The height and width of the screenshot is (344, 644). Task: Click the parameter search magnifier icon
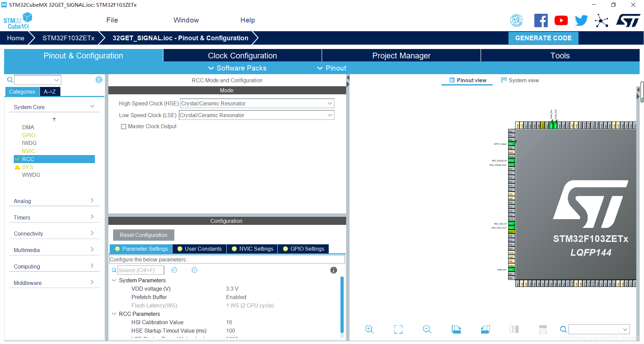pyautogui.click(x=114, y=270)
